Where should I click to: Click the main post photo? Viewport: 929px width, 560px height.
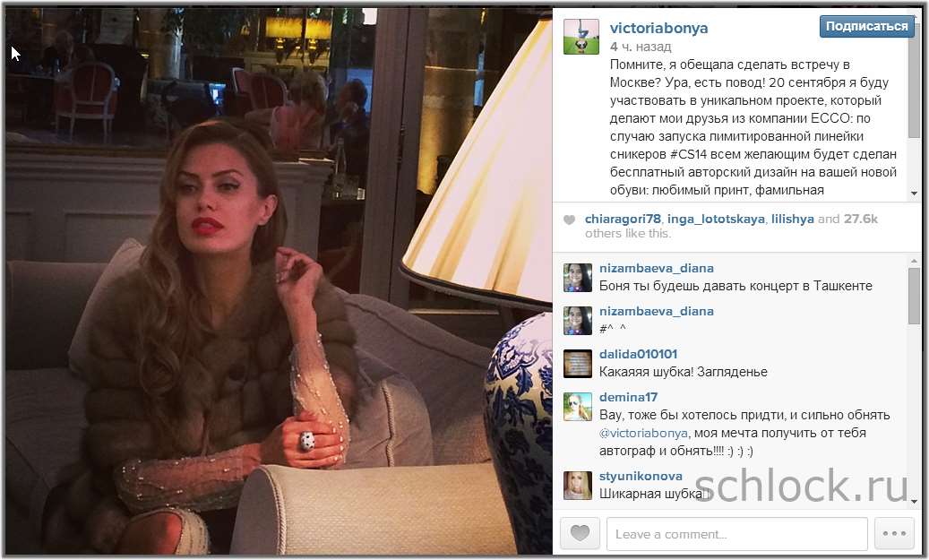279,280
